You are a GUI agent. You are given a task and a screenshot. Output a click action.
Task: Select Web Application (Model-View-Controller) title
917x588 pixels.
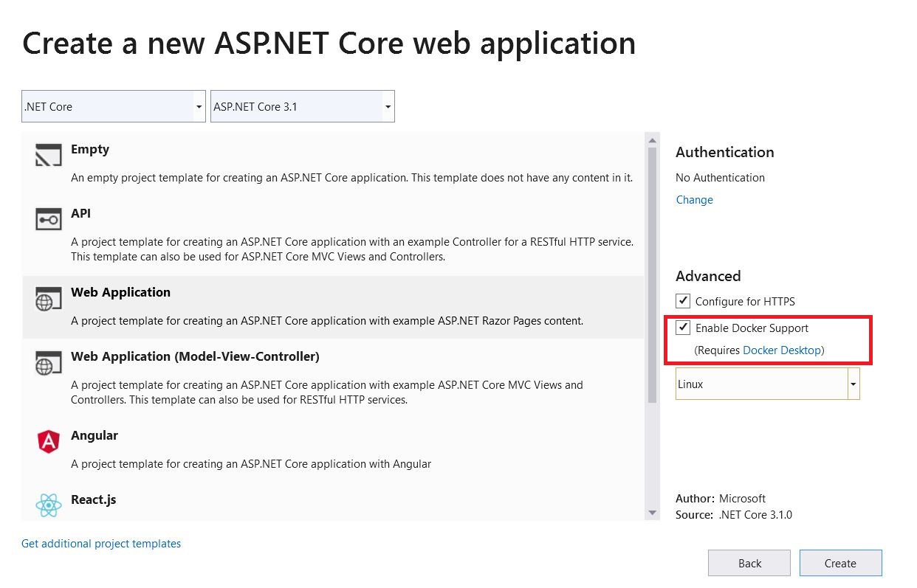click(195, 356)
